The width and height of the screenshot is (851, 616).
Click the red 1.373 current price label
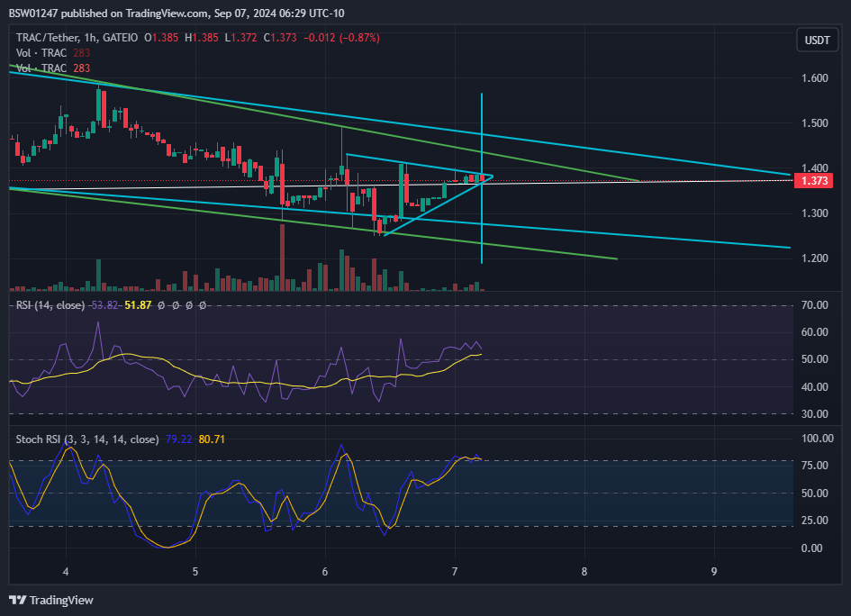click(814, 181)
